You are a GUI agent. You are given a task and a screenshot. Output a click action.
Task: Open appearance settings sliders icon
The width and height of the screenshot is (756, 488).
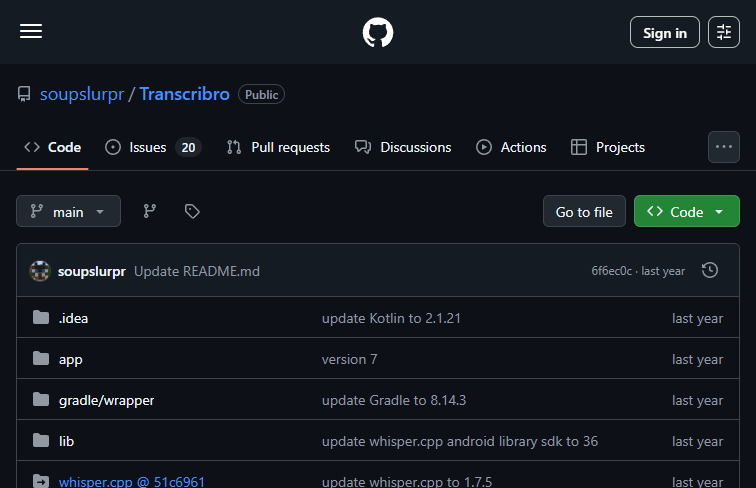click(724, 32)
